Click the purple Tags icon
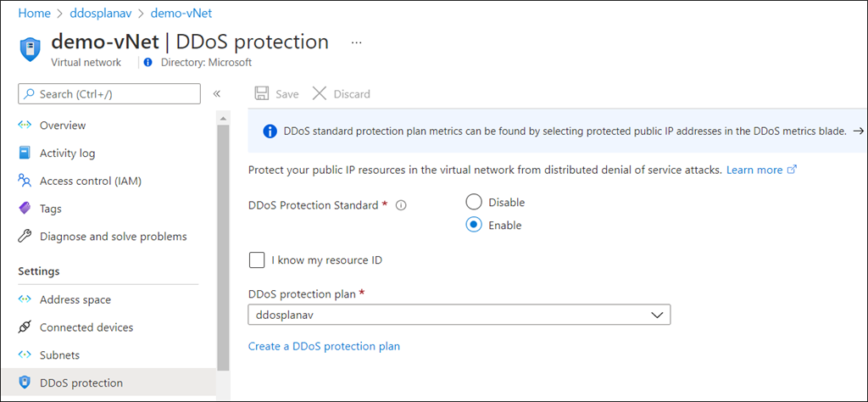The image size is (868, 402). coord(25,209)
